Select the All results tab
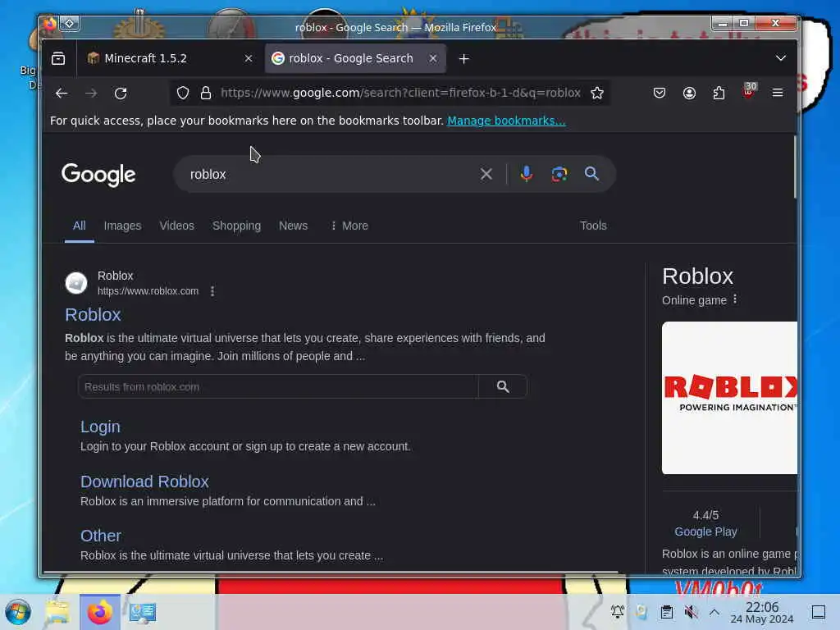This screenshot has height=630, width=840. [x=80, y=226]
